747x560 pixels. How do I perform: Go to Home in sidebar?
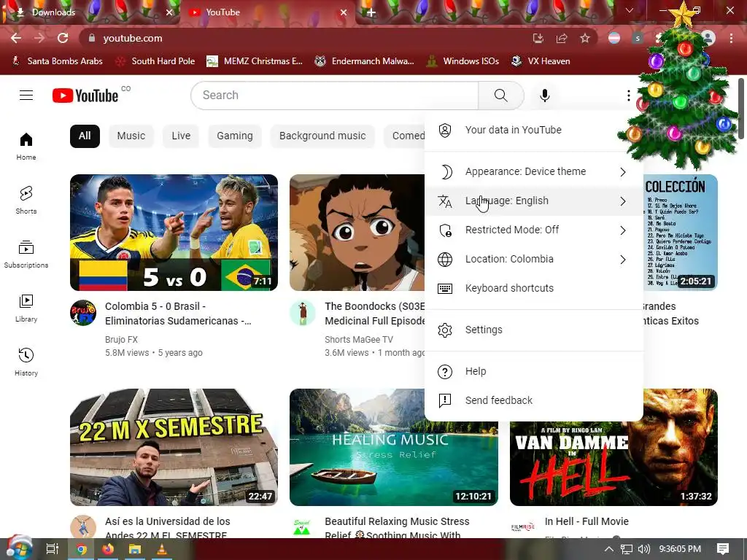[x=26, y=146]
